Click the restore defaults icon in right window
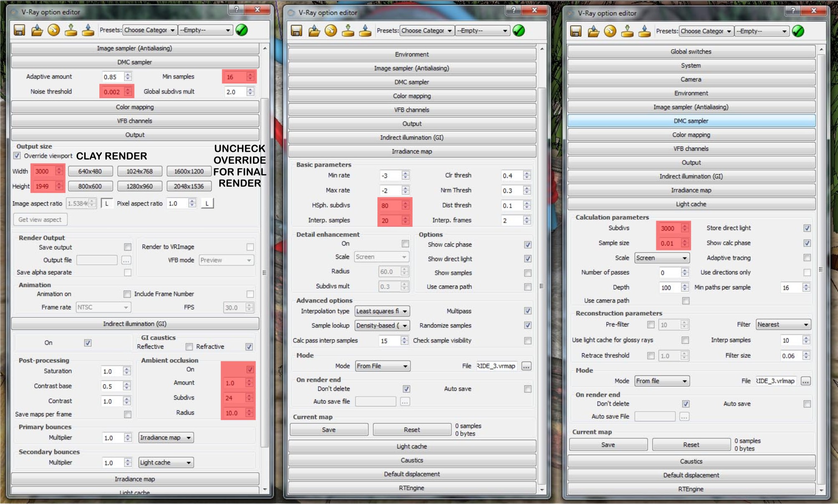Image resolution: width=838 pixels, height=504 pixels. pyautogui.click(x=610, y=31)
